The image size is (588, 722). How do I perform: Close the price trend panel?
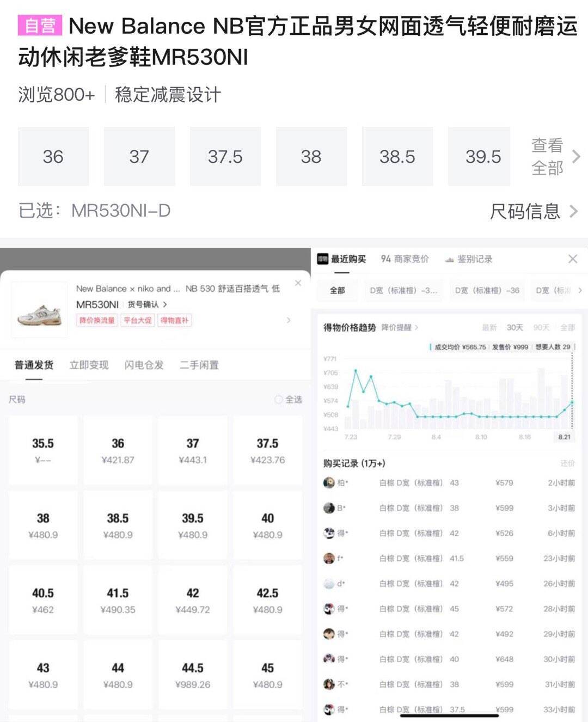click(573, 259)
